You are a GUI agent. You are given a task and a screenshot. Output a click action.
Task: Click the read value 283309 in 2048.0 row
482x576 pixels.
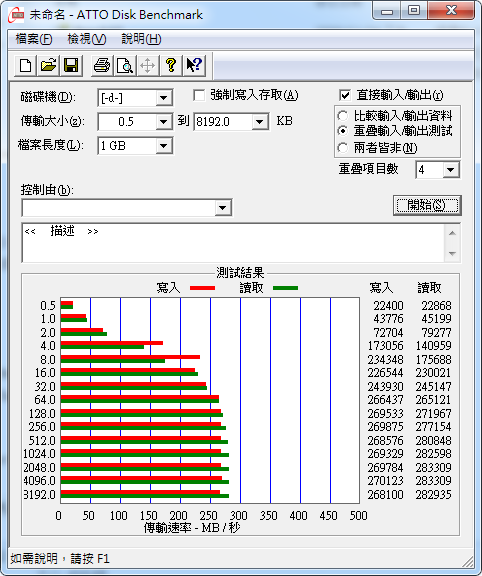(x=433, y=468)
